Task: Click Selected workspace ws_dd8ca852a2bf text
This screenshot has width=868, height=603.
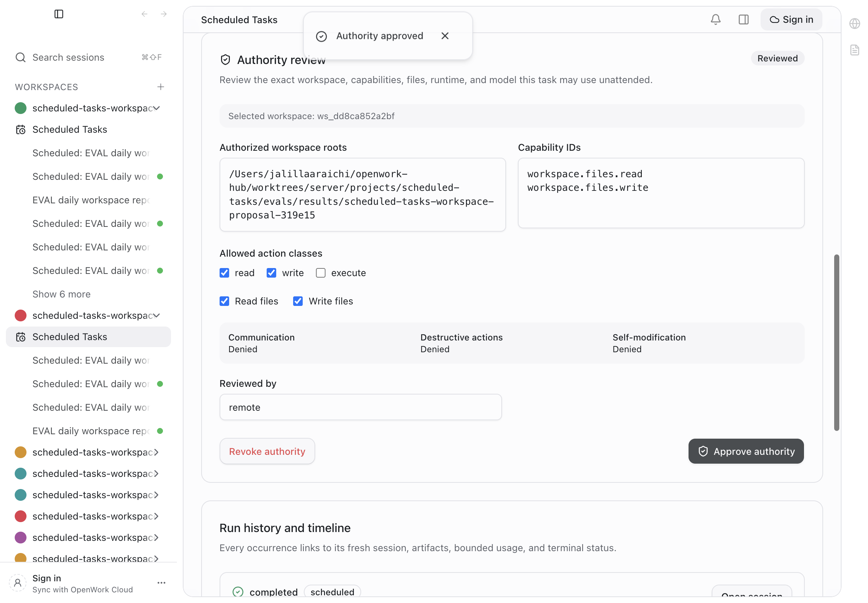Action: [312, 116]
